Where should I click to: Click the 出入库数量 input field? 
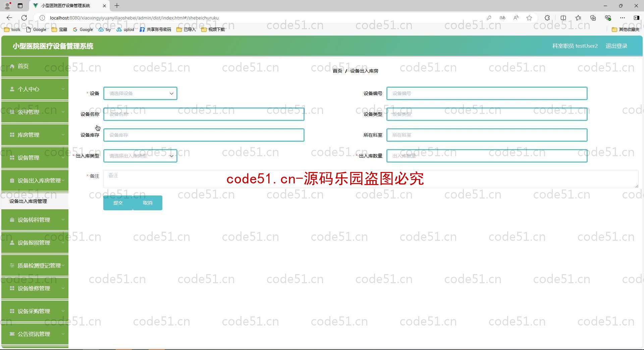[487, 156]
